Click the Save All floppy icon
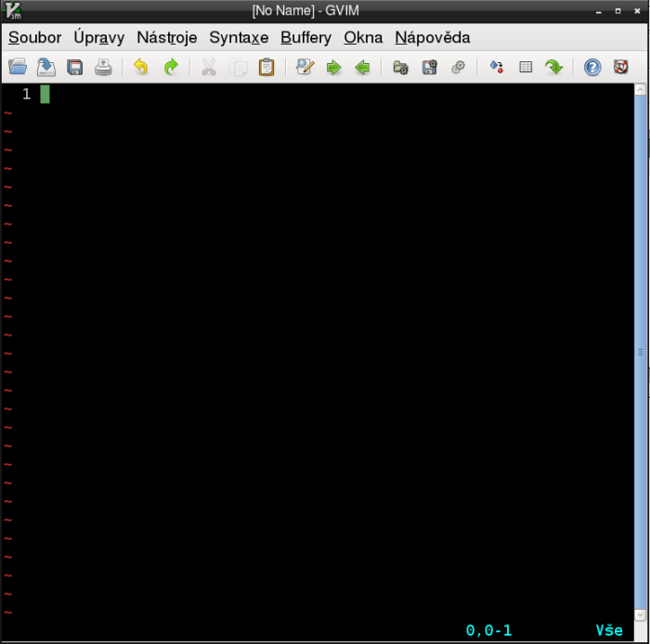The image size is (650, 644). point(74,67)
